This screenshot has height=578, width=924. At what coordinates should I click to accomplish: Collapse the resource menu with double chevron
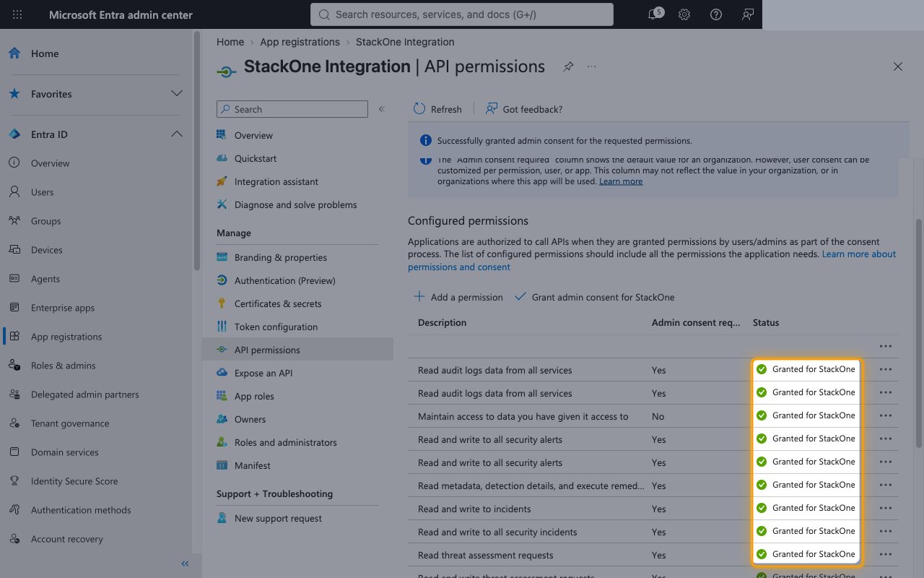382,109
